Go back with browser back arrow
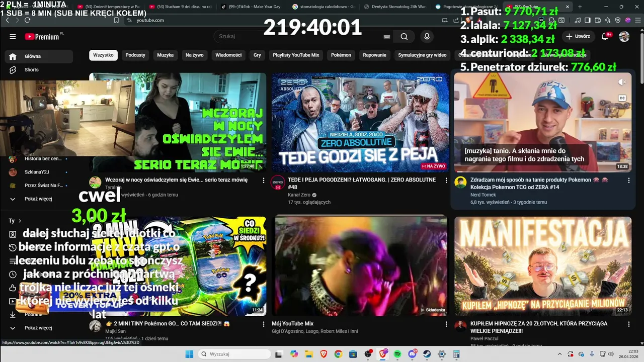The width and height of the screenshot is (644, 362). [x=7, y=20]
